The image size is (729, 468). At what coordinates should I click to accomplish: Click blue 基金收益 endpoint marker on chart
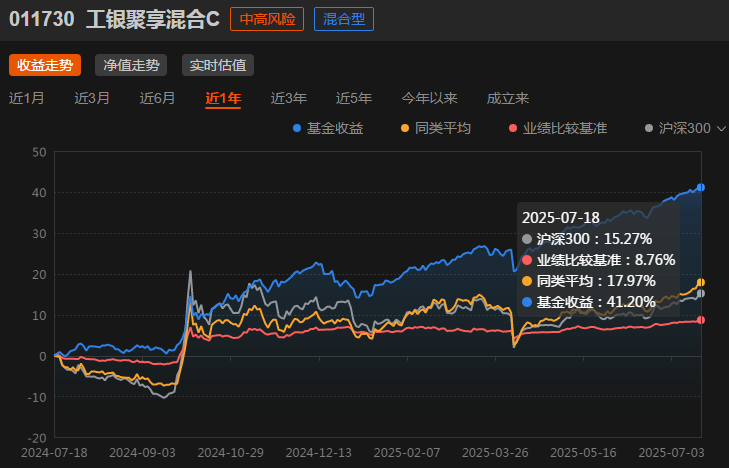[701, 187]
